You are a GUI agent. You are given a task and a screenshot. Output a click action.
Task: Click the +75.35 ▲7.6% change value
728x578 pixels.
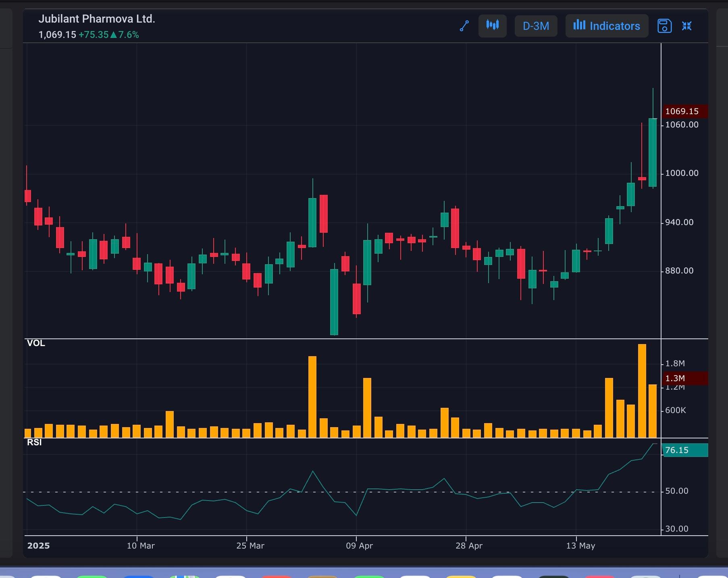pos(109,35)
